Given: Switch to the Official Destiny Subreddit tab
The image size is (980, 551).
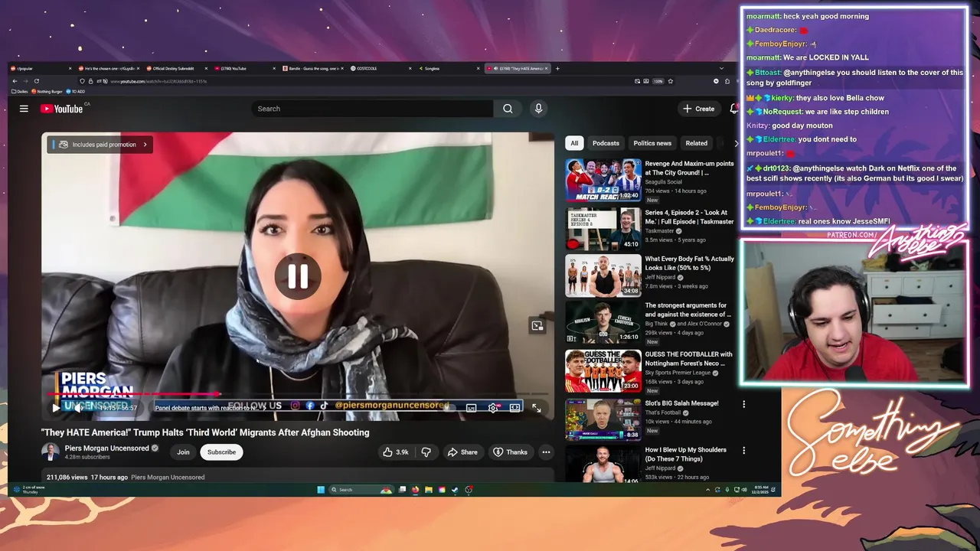Looking at the screenshot, I should pyautogui.click(x=176, y=69).
